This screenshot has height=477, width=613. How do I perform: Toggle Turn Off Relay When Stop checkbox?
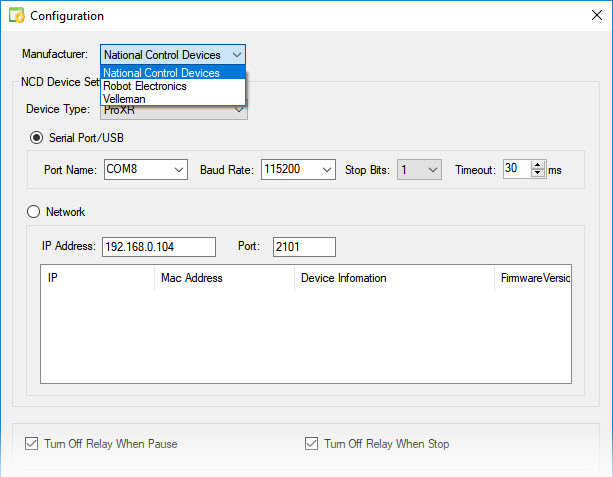pyautogui.click(x=312, y=444)
